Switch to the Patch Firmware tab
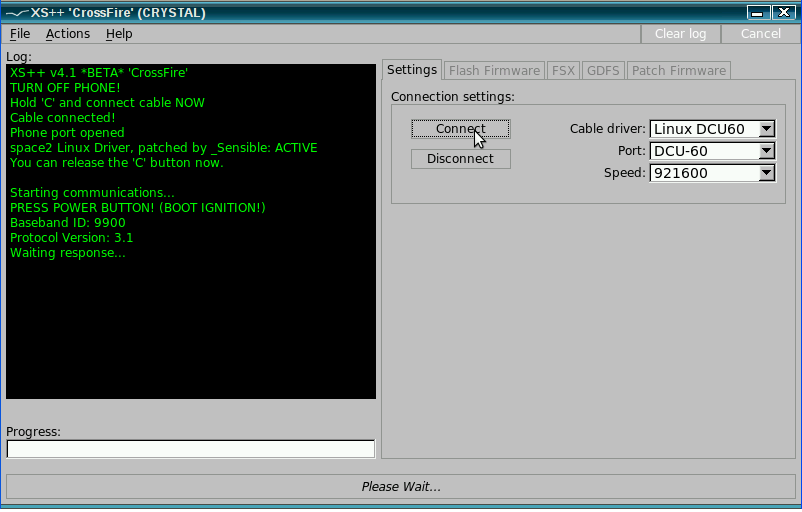Image resolution: width=802 pixels, height=512 pixels. click(x=679, y=71)
